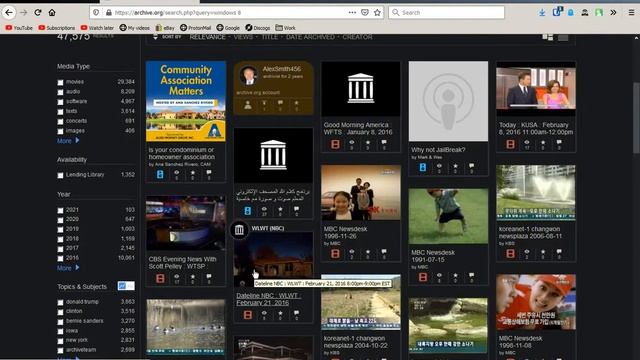The width and height of the screenshot is (640, 360).
Task: Open the Firefox hamburger menu
Action: (x=631, y=13)
